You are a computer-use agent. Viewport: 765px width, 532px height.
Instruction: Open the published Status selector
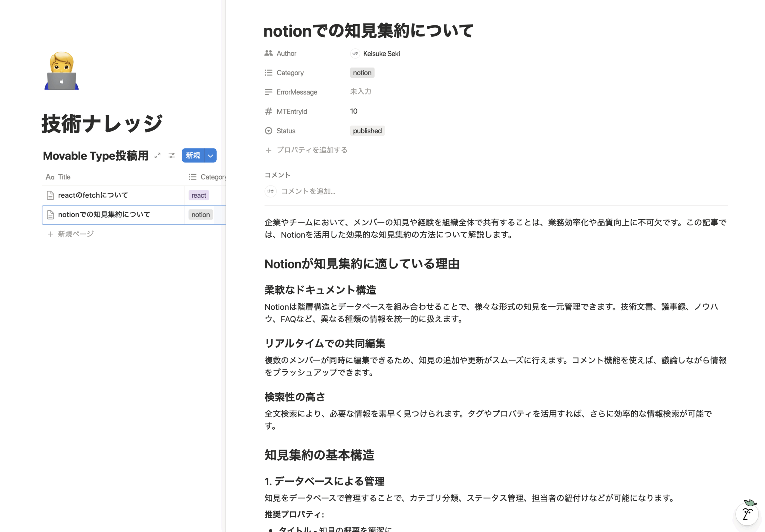367,131
